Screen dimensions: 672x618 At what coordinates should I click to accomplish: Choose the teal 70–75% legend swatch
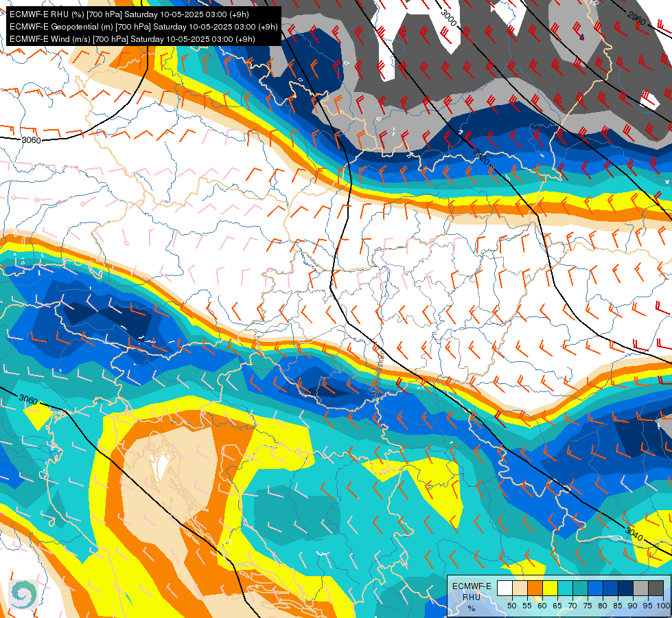(x=580, y=588)
